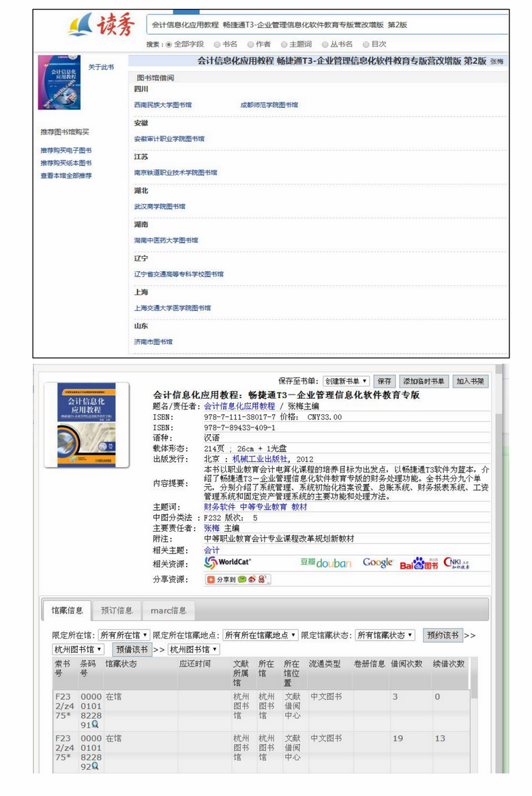Image resolution: width=532 pixels, height=796 pixels.
Task: Select the 书名 search radio
Action: coord(217,44)
